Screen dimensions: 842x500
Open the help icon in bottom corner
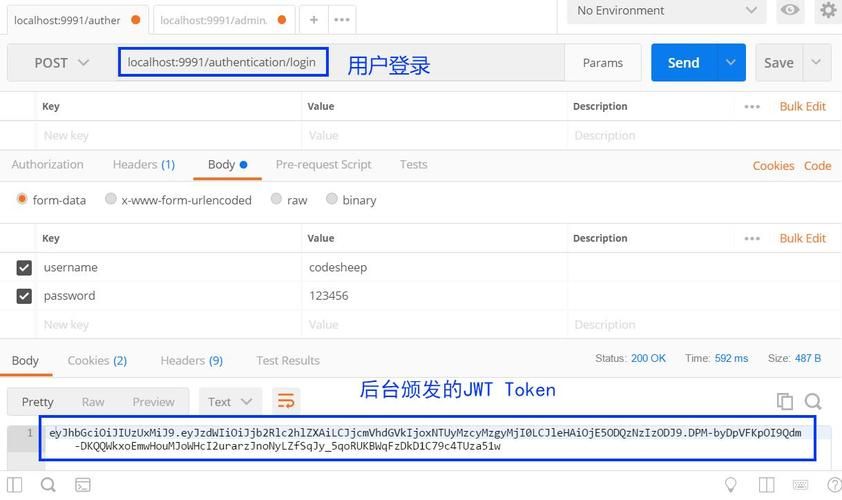(x=835, y=485)
